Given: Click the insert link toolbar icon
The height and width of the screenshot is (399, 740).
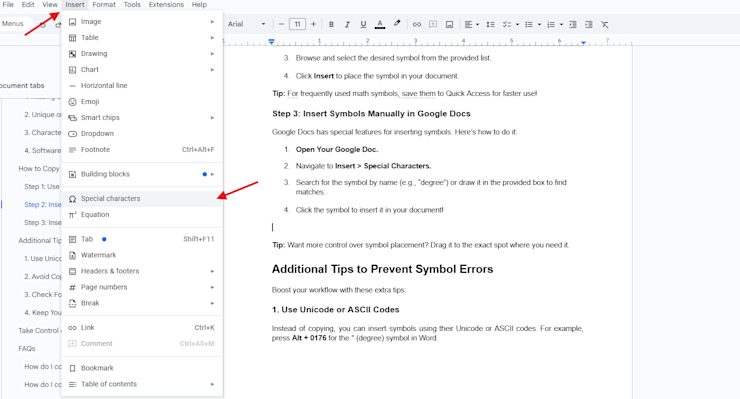Looking at the screenshot, I should click(x=417, y=24).
